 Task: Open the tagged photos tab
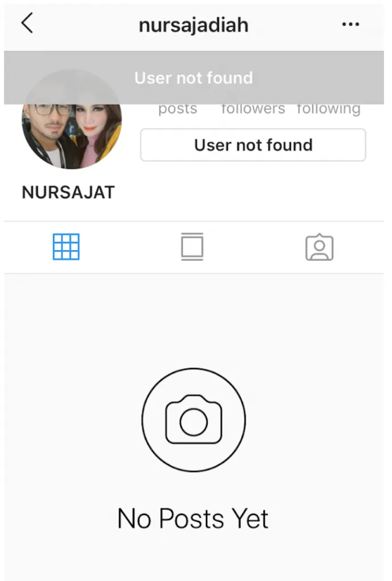[320, 247]
